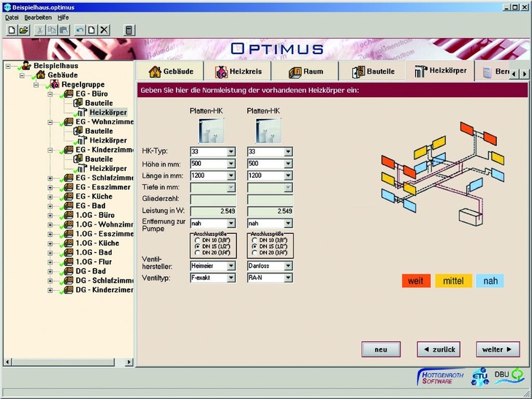Open Heimeier Ventilhersteller dropdown

(231, 266)
